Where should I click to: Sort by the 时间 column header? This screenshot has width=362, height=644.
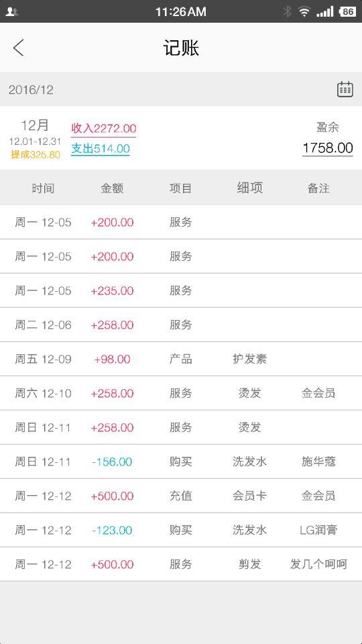pyautogui.click(x=43, y=188)
